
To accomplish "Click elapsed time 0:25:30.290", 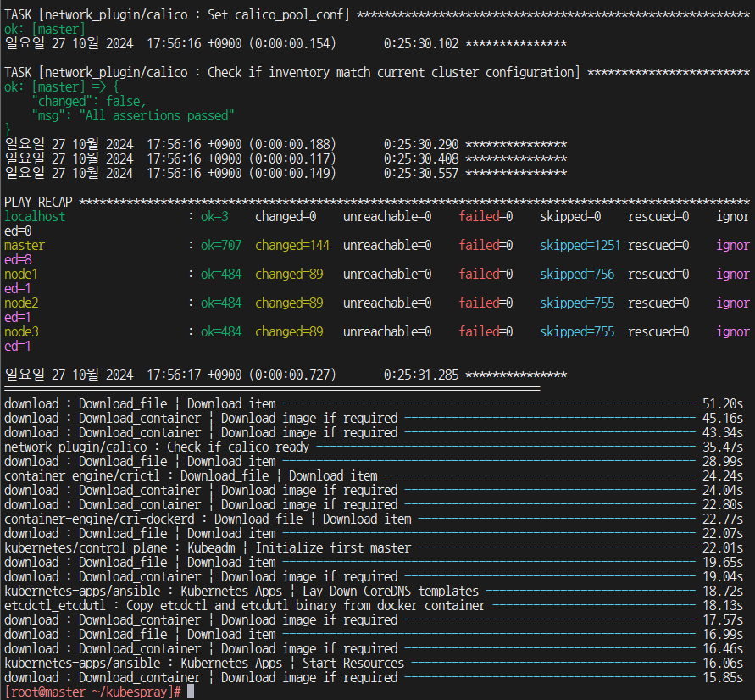I will click(x=421, y=144).
